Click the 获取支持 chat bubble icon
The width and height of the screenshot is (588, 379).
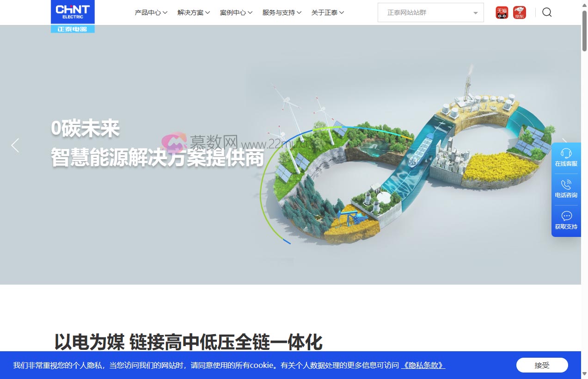point(566,217)
